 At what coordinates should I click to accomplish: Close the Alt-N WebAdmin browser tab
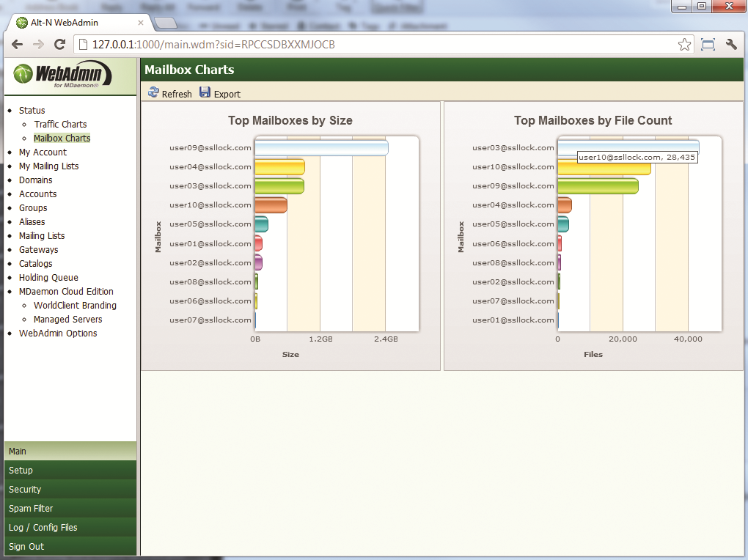141,23
